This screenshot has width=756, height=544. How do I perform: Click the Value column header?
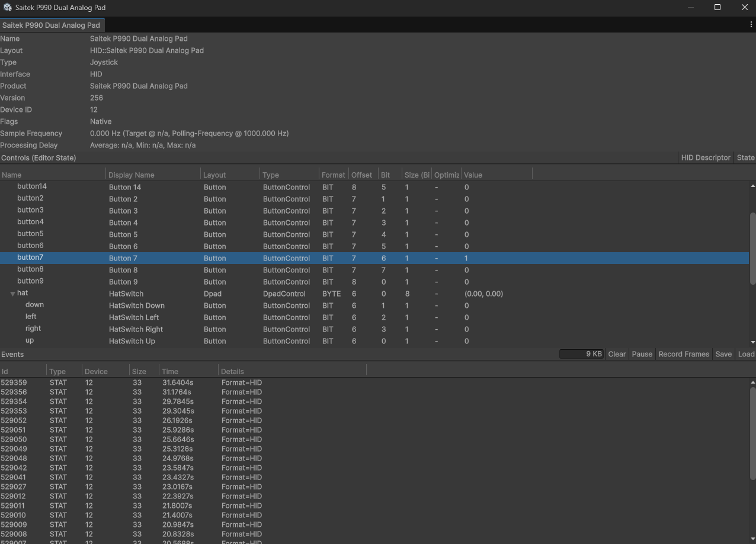tap(496, 175)
